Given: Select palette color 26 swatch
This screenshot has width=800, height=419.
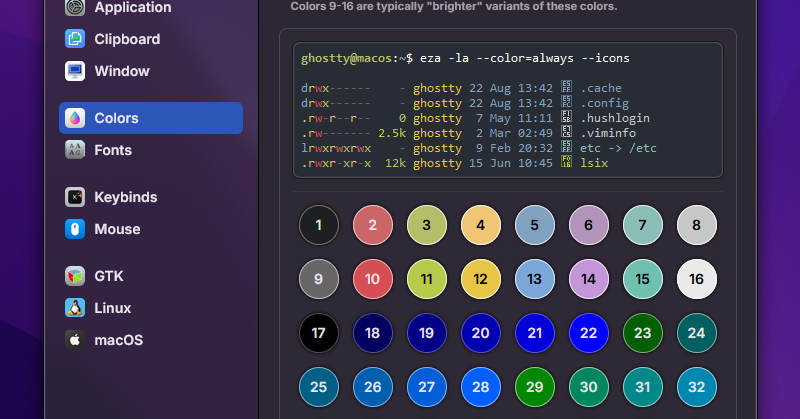Looking at the screenshot, I should click(x=372, y=387).
